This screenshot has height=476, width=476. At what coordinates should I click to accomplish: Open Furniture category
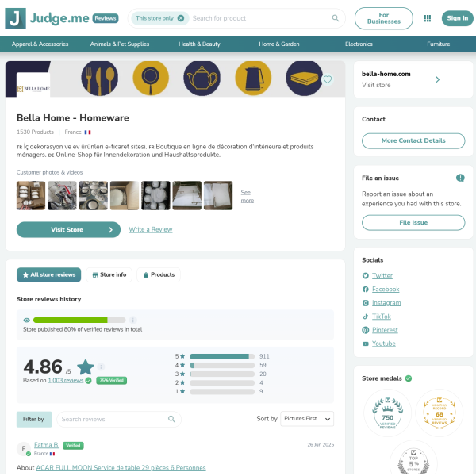pos(439,44)
